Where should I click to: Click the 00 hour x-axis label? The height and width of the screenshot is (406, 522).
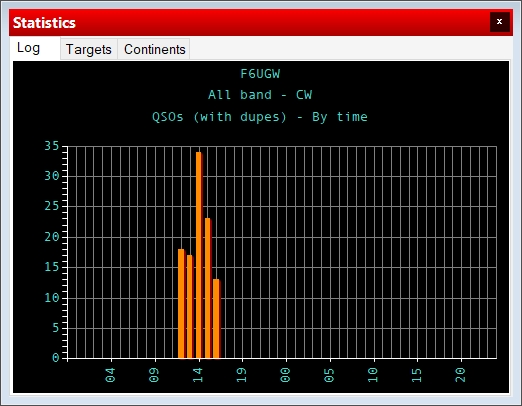pyautogui.click(x=286, y=375)
